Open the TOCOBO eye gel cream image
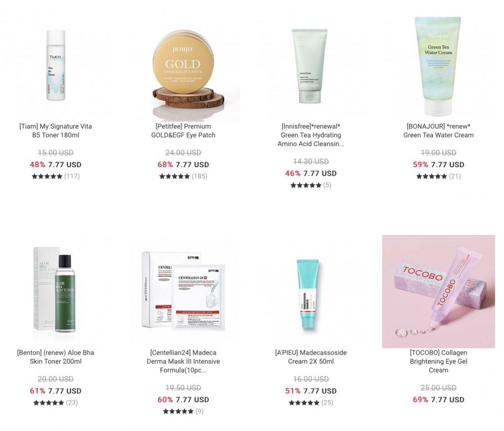Screen dimensions: 504x431 [x=439, y=292]
